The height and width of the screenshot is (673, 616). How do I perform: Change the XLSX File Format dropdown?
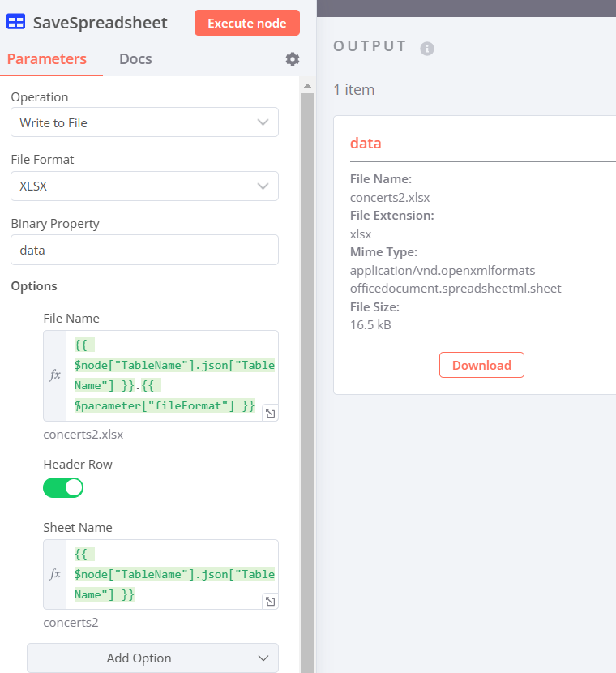click(144, 186)
